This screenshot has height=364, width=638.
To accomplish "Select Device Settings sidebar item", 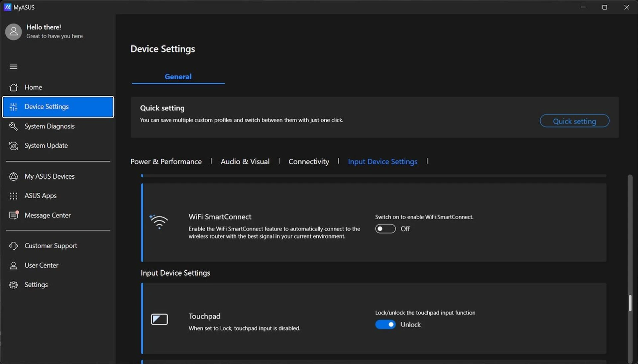I will click(x=58, y=107).
